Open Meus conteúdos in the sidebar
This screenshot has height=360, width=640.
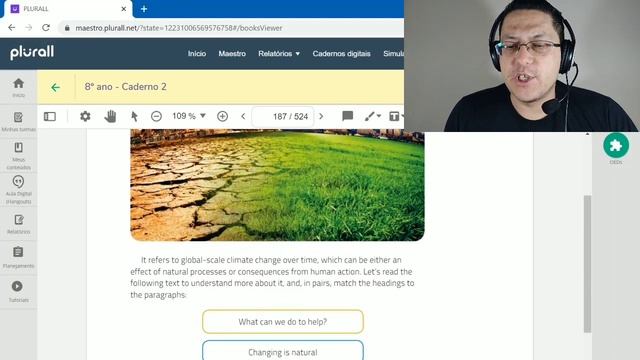click(18, 156)
